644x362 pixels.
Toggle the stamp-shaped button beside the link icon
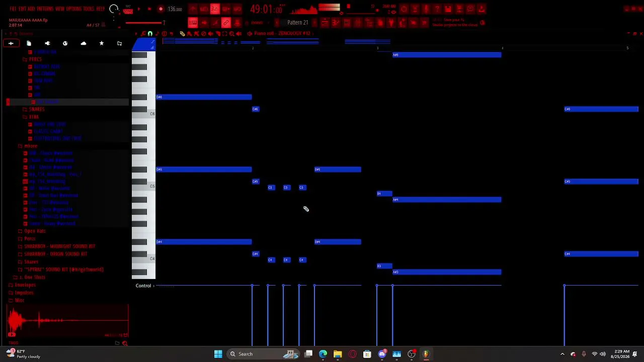(x=237, y=23)
